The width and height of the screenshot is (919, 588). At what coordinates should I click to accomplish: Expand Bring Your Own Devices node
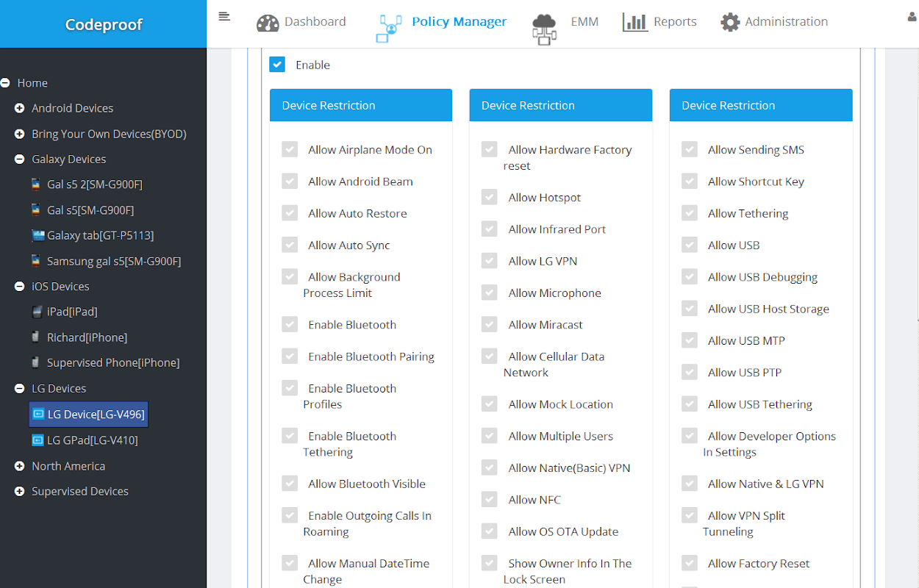[19, 134]
